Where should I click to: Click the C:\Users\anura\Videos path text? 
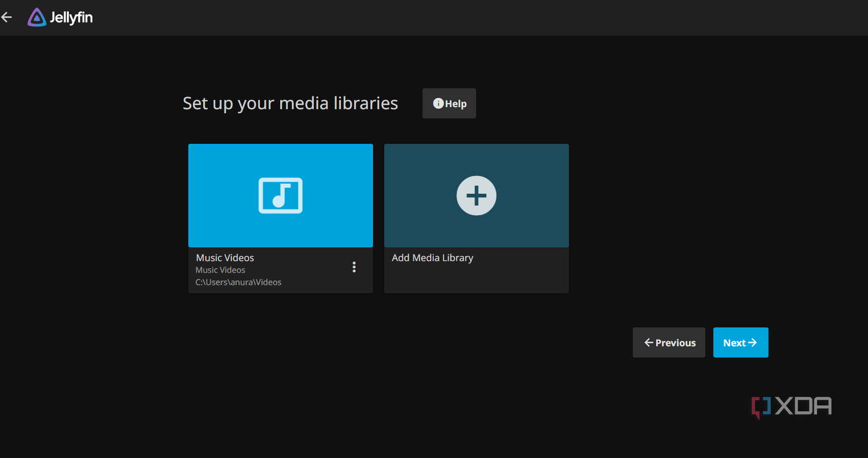(238, 282)
